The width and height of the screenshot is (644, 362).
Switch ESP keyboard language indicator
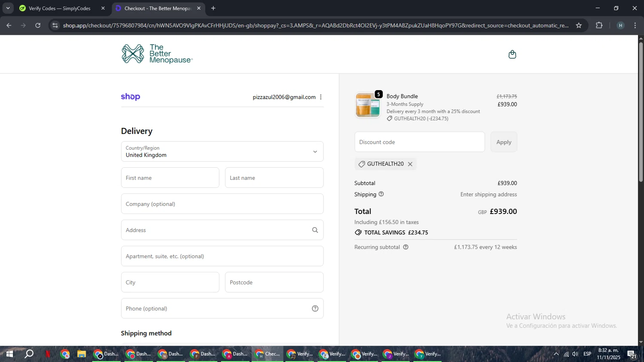587,354
